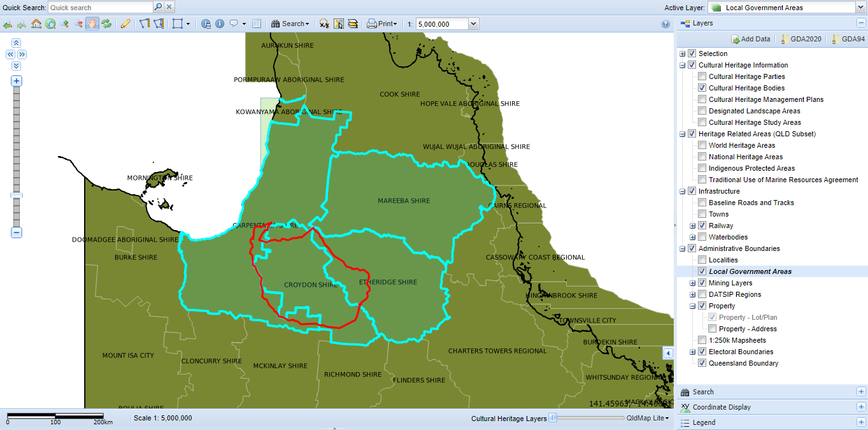Collapse the Layers panel with minus button

[x=861, y=23]
